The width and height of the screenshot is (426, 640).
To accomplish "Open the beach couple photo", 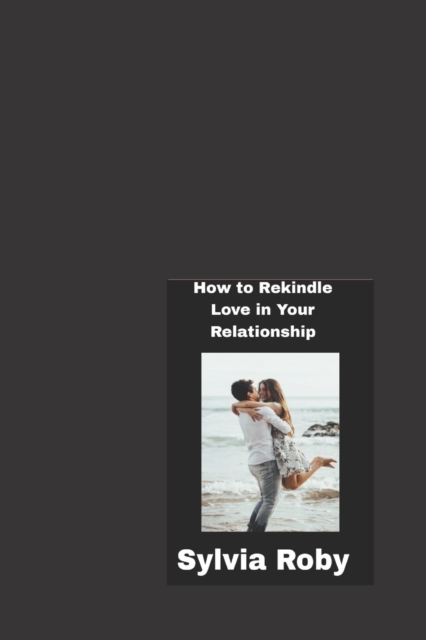I will (x=270, y=442).
